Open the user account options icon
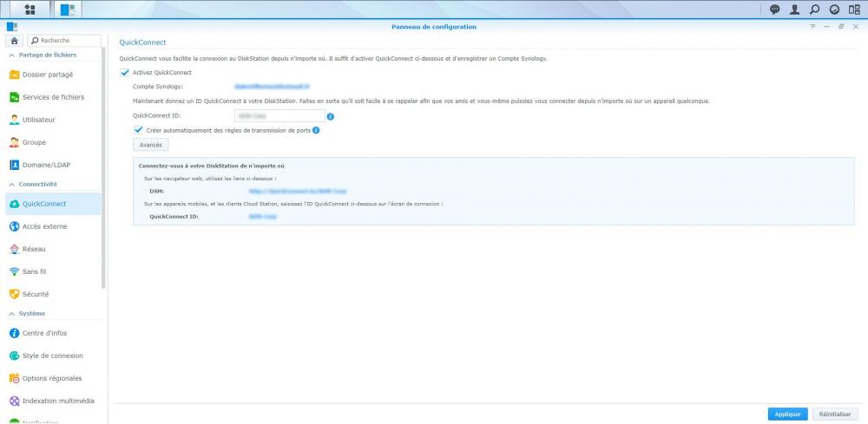 point(794,10)
